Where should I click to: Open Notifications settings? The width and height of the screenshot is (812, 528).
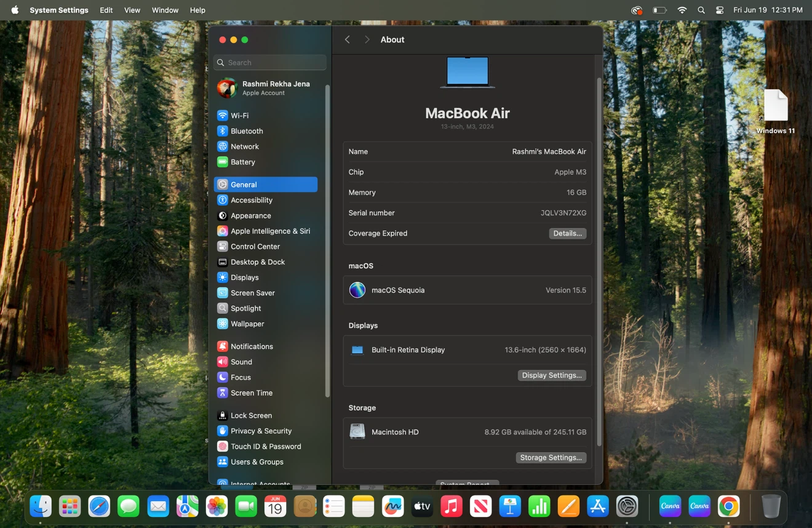pyautogui.click(x=266, y=346)
